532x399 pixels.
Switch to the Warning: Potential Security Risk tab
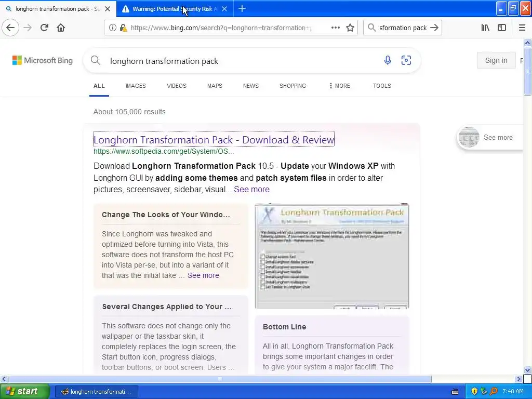(175, 9)
